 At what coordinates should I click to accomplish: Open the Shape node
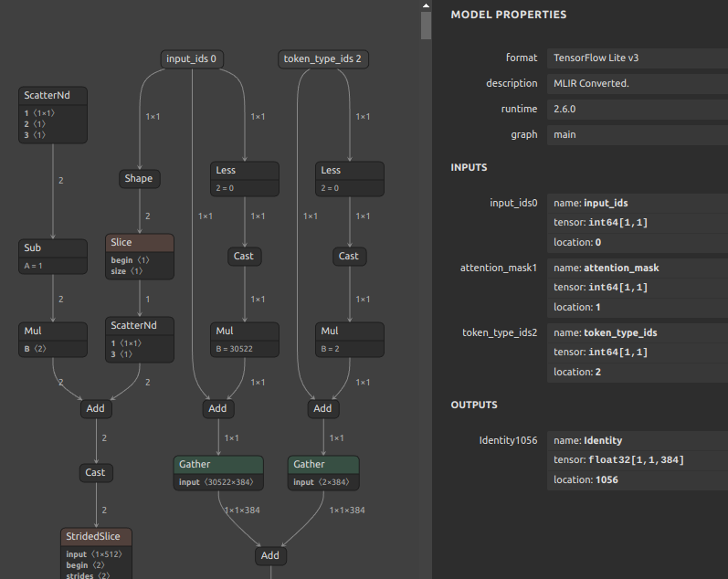tap(139, 179)
